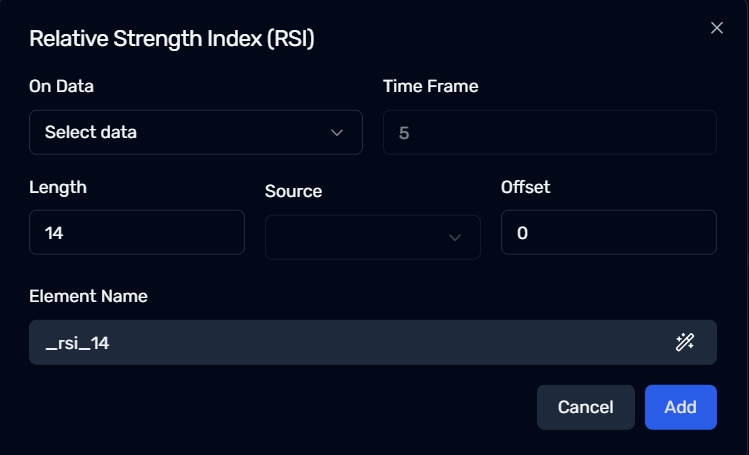Click the "Element Name" field label
The width and height of the screenshot is (749, 455).
[88, 296]
